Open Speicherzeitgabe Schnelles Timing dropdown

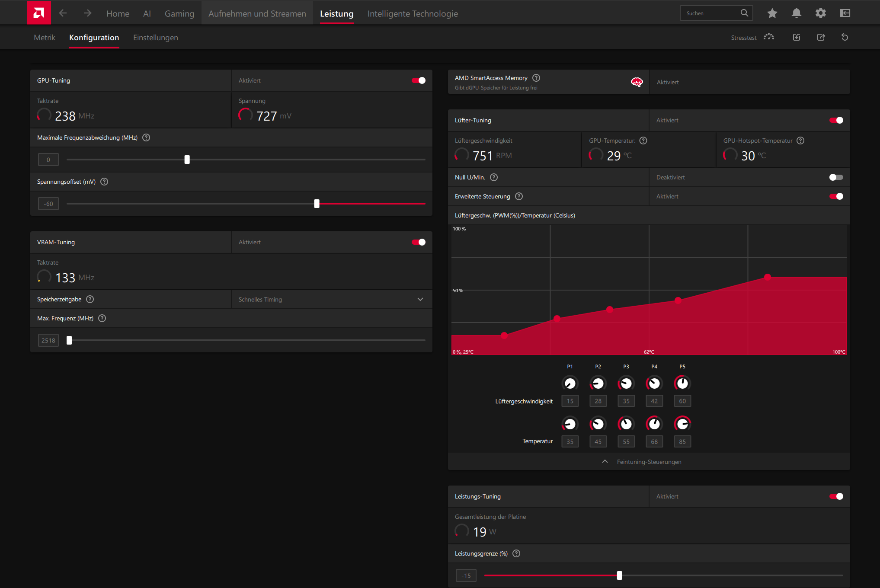click(x=332, y=299)
